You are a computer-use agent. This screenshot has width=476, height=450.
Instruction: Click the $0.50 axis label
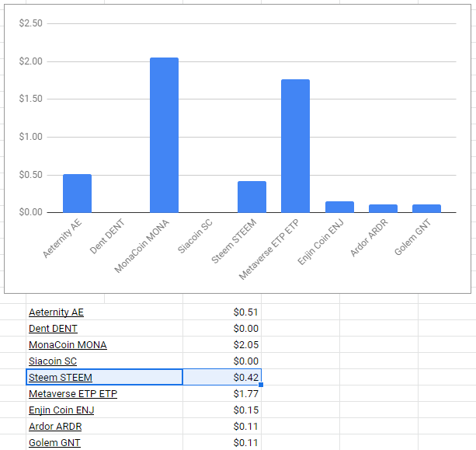click(30, 175)
